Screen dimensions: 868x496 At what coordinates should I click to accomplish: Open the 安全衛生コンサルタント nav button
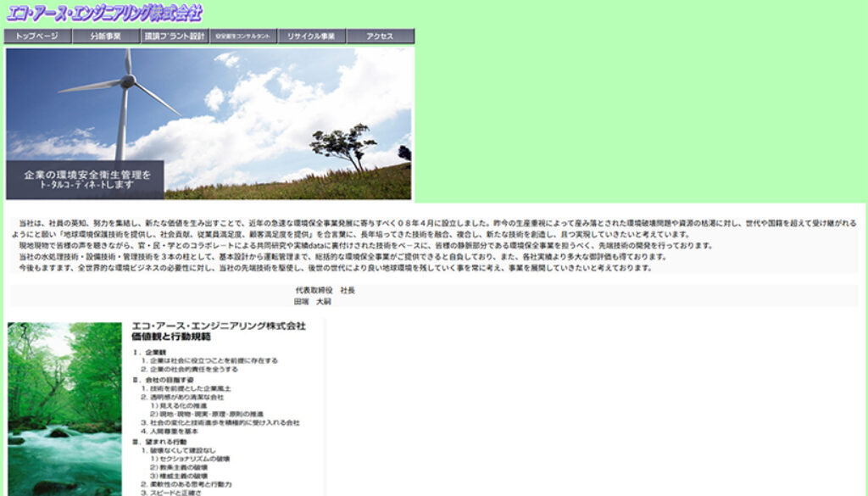(x=243, y=36)
